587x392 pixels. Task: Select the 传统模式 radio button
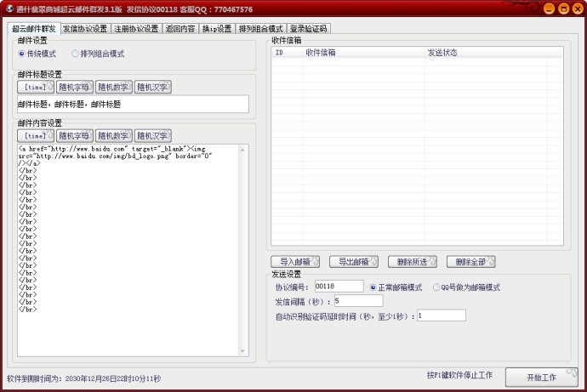click(x=22, y=53)
